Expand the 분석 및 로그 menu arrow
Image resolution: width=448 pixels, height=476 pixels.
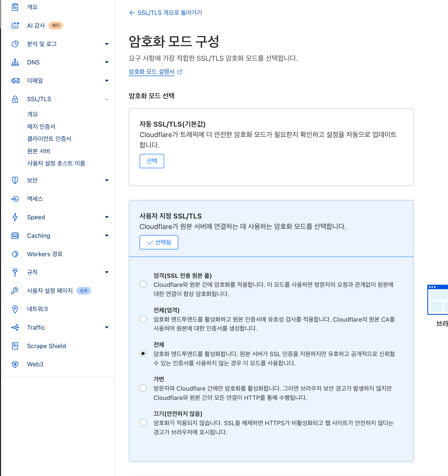[107, 44]
